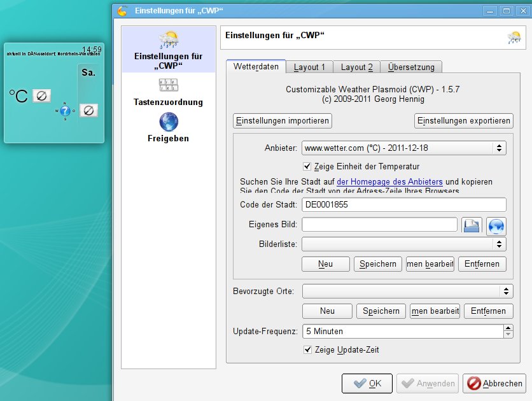Open the Anbieter provider dropdown
532x401 pixels.
tap(403, 148)
